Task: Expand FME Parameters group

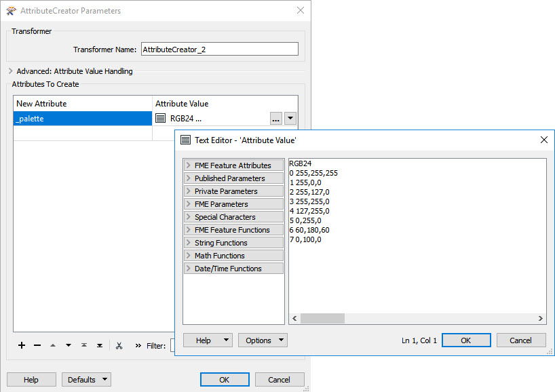Action: [233, 204]
